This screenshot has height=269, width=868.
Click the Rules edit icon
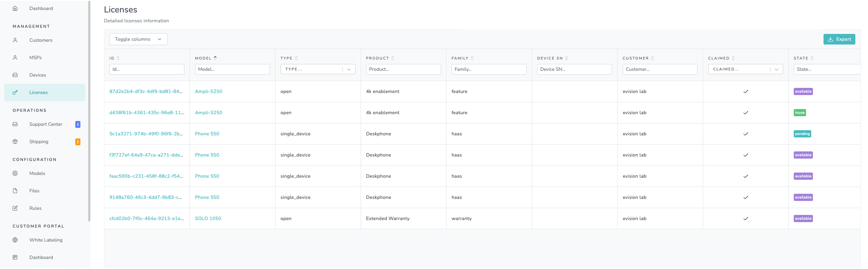click(x=15, y=208)
